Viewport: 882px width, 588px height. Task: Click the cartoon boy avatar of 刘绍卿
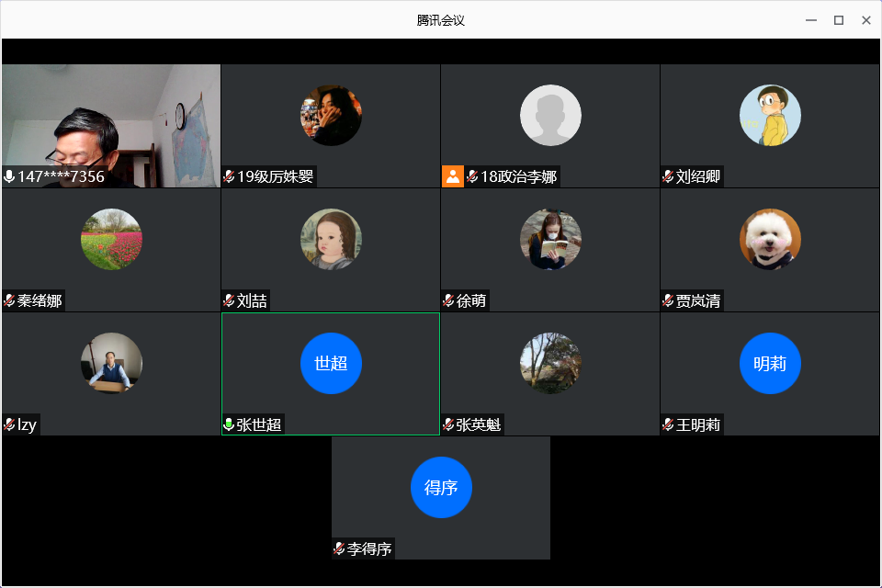(770, 116)
